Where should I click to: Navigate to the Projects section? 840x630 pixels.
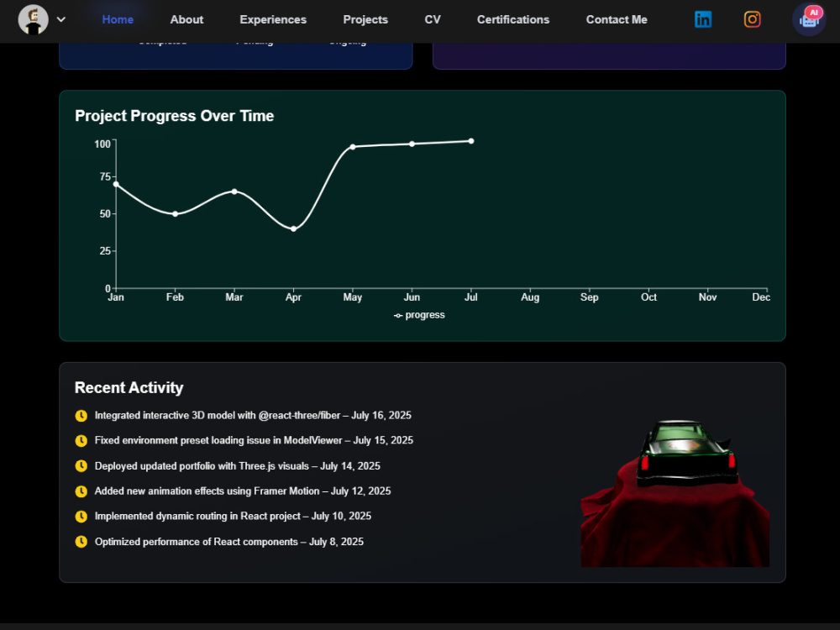point(365,19)
